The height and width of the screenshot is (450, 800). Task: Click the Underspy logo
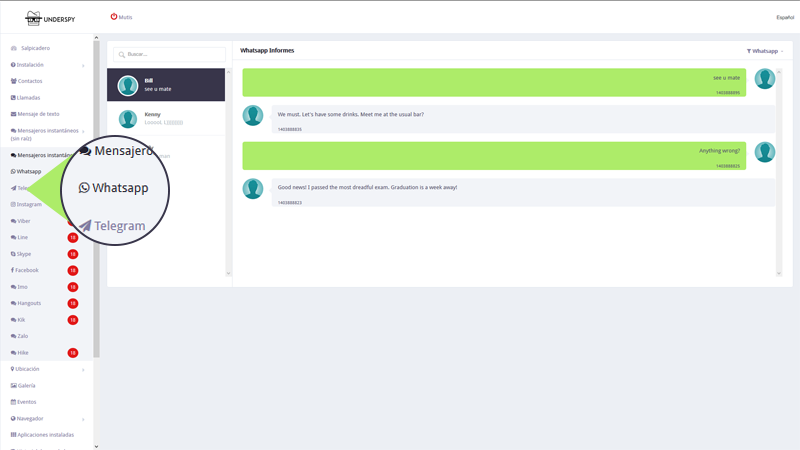[x=50, y=18]
